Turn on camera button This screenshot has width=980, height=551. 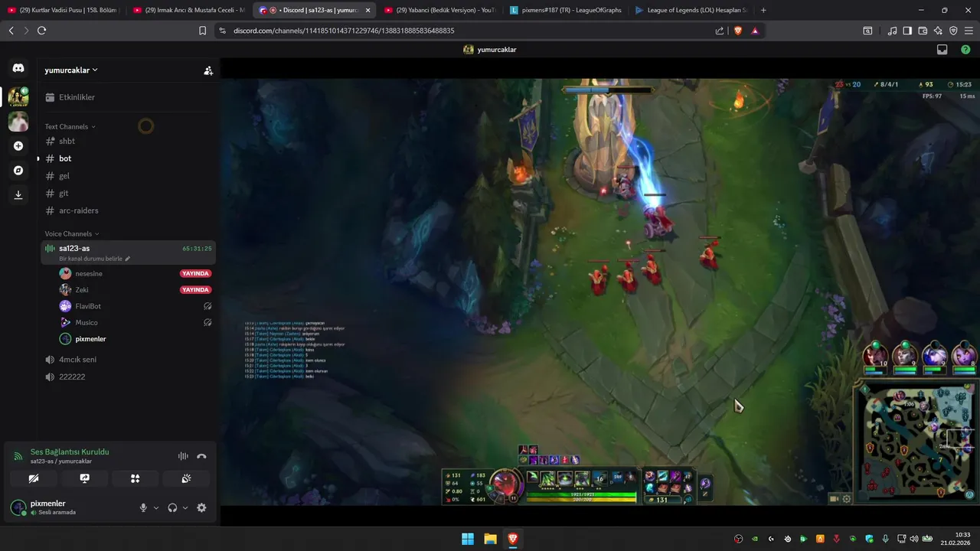click(33, 478)
